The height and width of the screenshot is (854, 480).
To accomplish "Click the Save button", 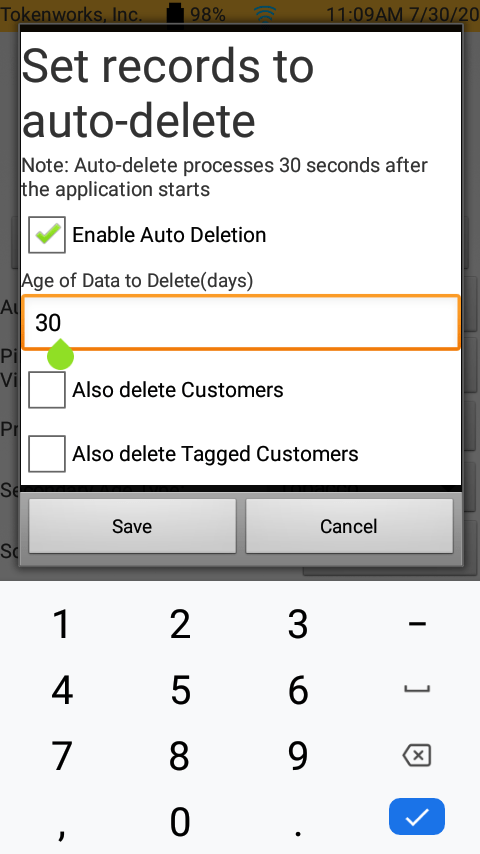I will point(132,526).
